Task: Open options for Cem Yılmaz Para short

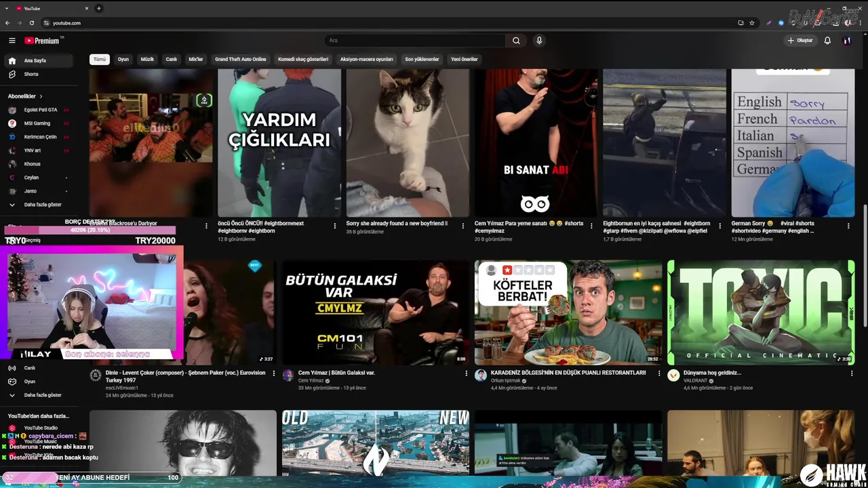Action: (591, 226)
